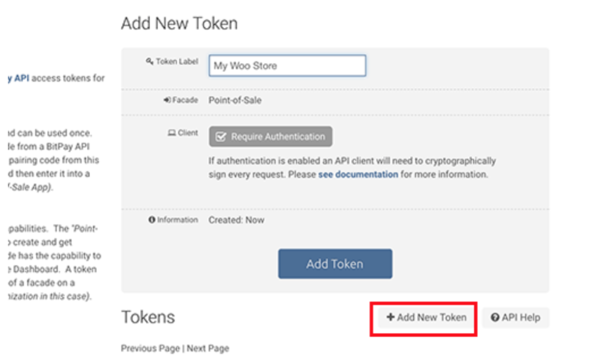Go to Previous Page of tokens
The width and height of the screenshot is (592, 364).
pos(150,348)
